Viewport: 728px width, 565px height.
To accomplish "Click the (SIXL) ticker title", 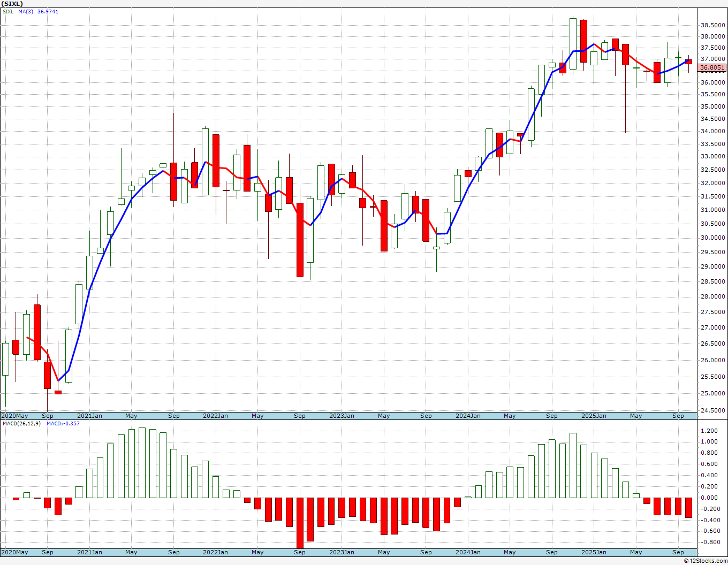I will (12, 4).
